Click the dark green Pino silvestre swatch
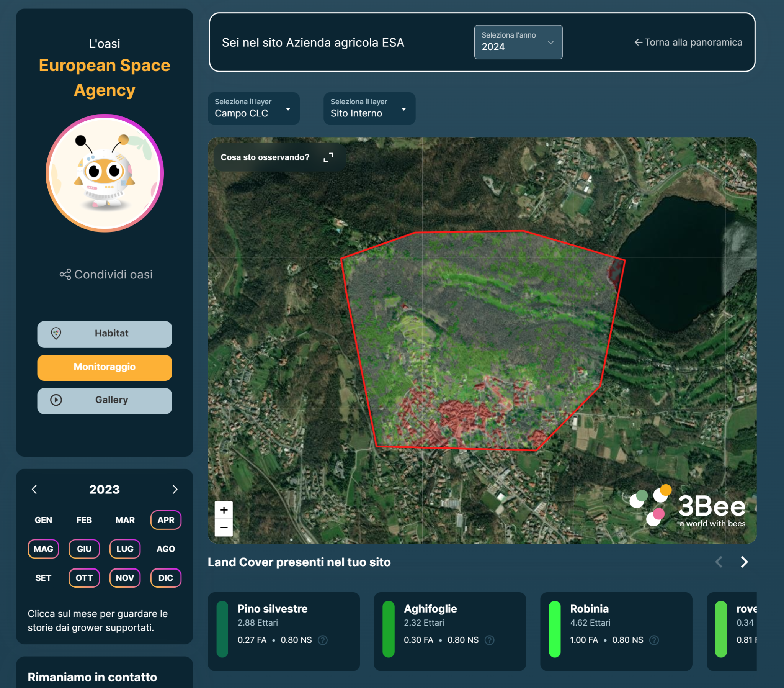784x688 pixels. pos(222,629)
